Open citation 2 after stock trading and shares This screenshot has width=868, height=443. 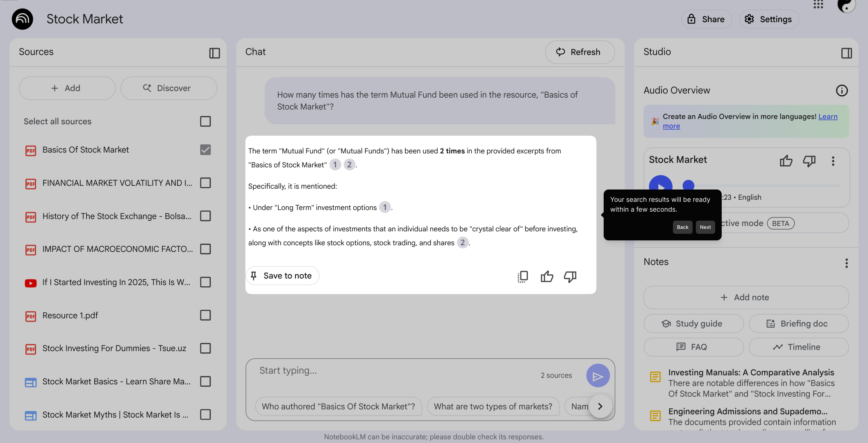pyautogui.click(x=463, y=243)
